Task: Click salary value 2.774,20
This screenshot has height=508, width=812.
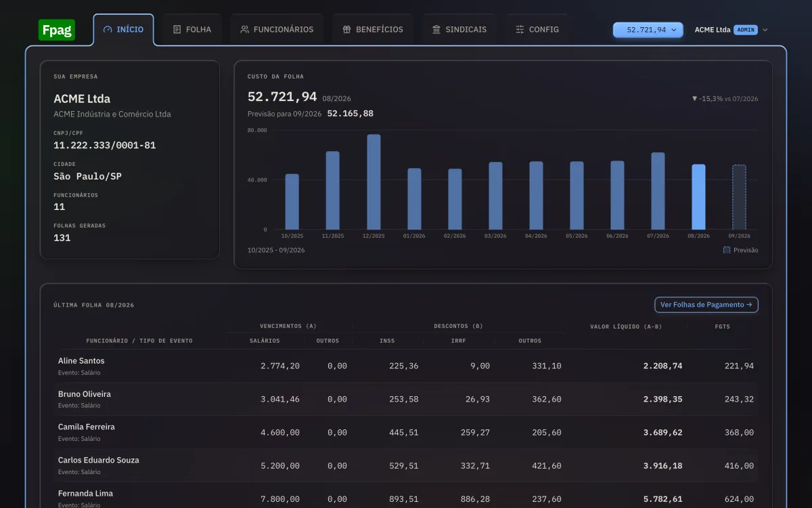Action: point(280,366)
